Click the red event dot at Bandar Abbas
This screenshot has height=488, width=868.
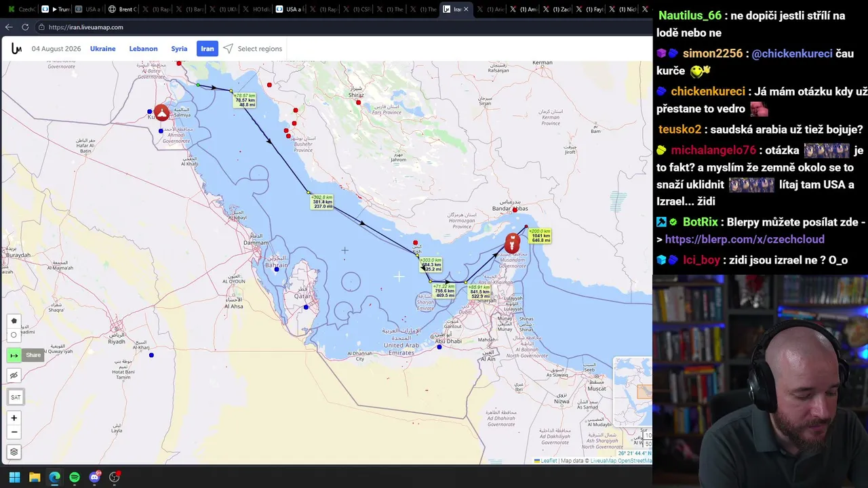[515, 210]
